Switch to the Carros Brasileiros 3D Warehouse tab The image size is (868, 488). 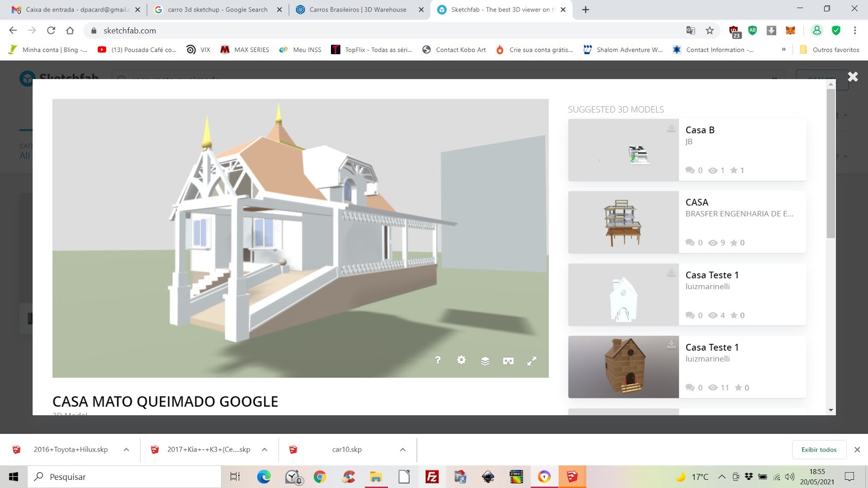[358, 10]
